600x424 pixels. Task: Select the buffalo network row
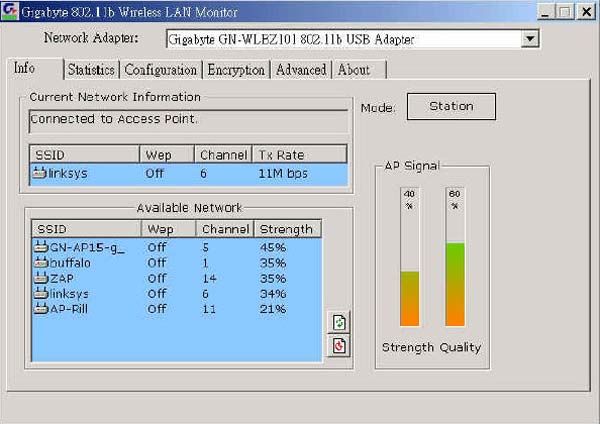pos(177,263)
